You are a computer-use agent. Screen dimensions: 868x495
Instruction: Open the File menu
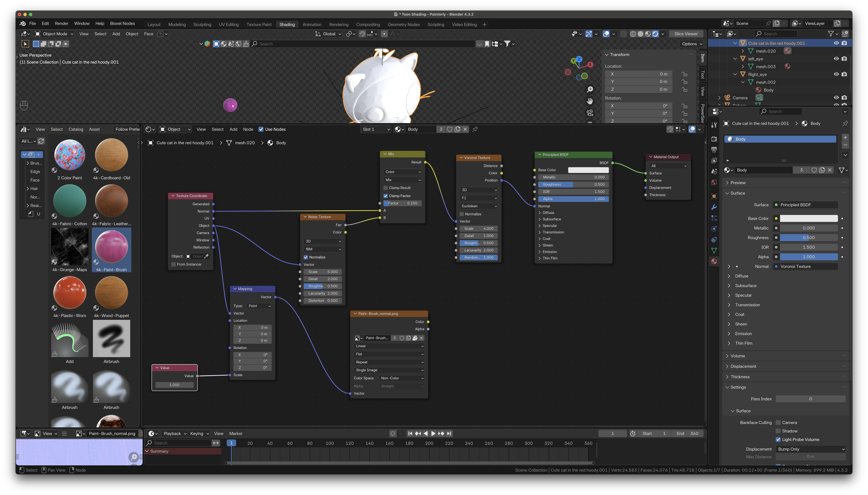point(33,24)
